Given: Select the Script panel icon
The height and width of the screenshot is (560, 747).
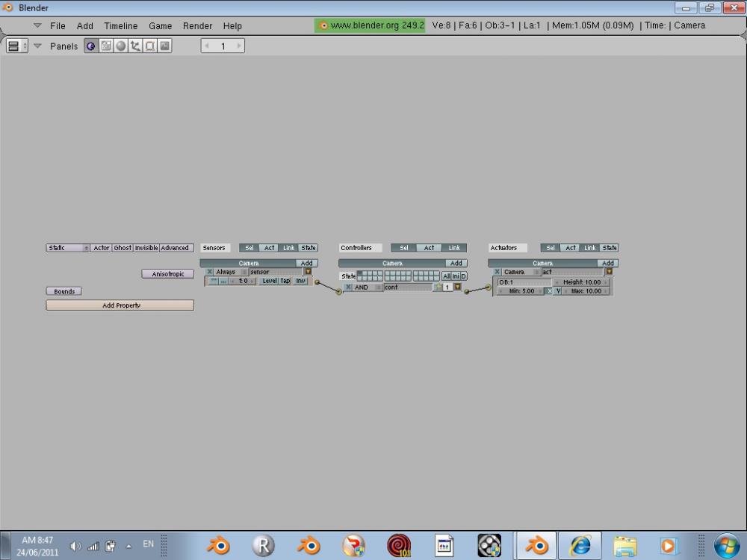Looking at the screenshot, I should tap(106, 46).
